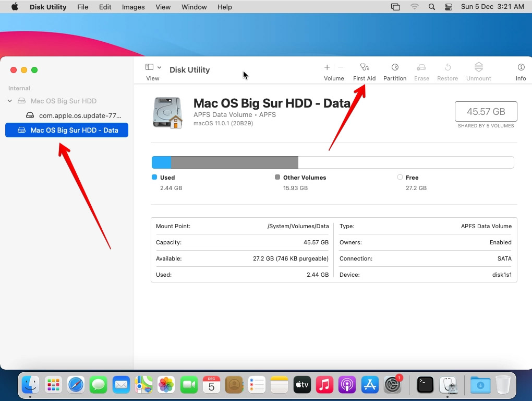Click the gray Other Volumes bar segment

click(x=235, y=162)
